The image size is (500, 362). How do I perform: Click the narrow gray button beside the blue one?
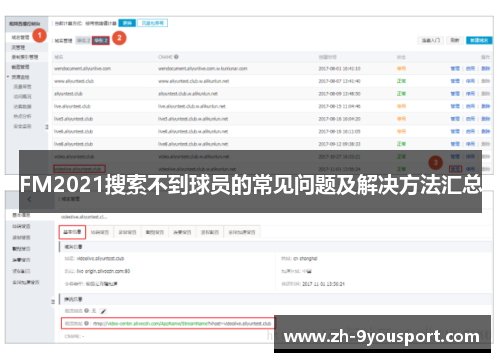(x=455, y=40)
